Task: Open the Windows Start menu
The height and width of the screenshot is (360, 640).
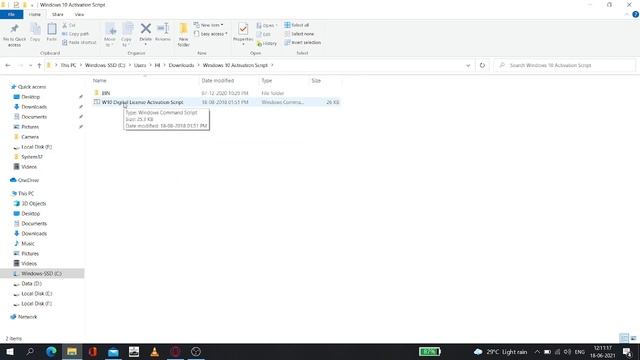Action: pos(10,351)
